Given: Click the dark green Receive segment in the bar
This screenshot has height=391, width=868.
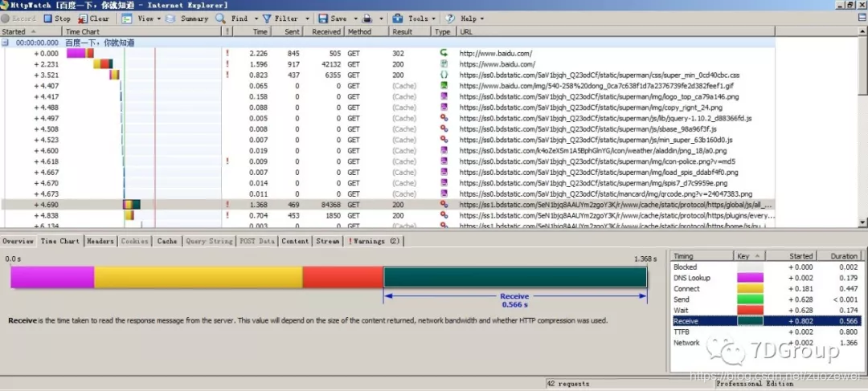Looking at the screenshot, I should click(515, 278).
